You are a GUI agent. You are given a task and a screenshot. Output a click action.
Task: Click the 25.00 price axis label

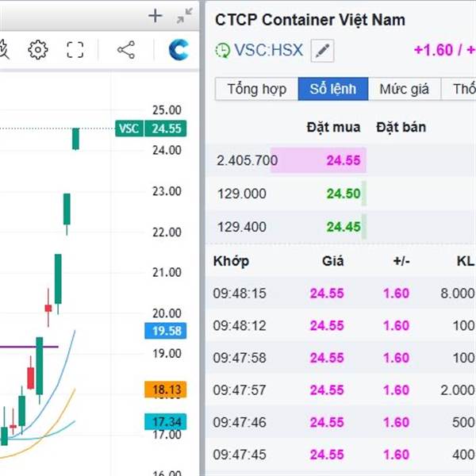tap(167, 110)
